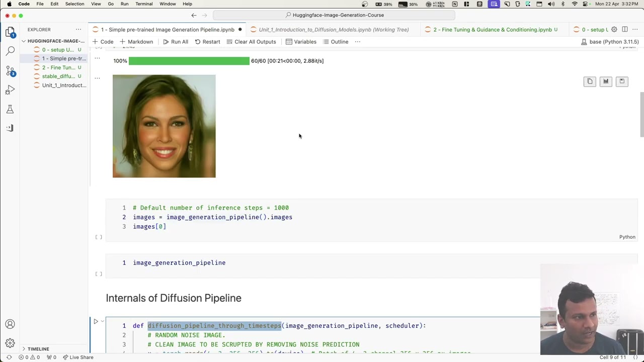Split the editor with the layout icon

(x=624, y=30)
